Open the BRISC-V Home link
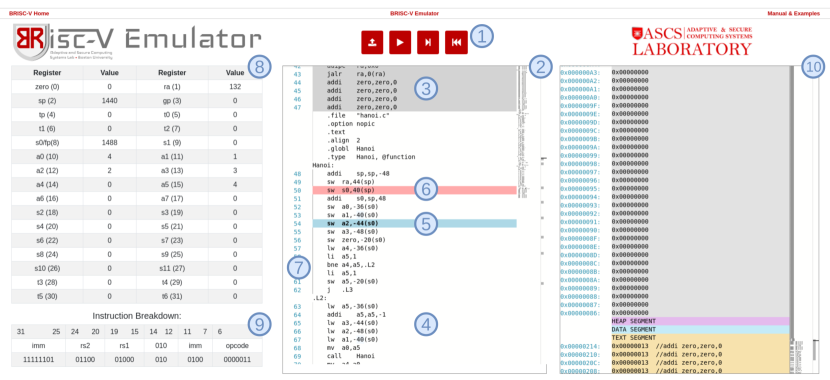The width and height of the screenshot is (830, 380). tap(29, 13)
